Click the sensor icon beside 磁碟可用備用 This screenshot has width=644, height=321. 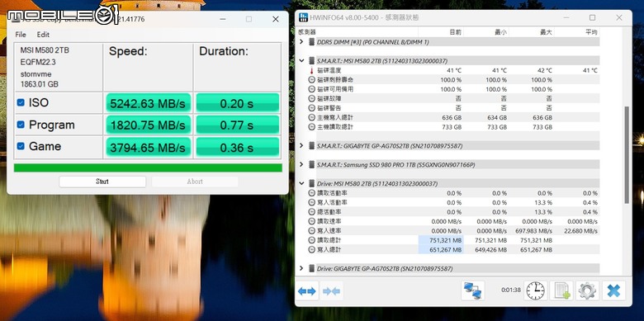tap(312, 89)
